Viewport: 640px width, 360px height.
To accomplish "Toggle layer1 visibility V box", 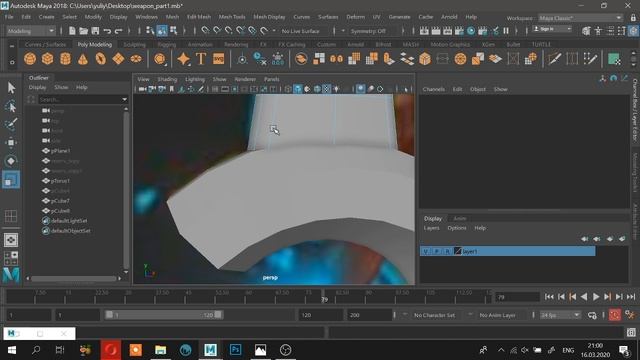I will 426,251.
